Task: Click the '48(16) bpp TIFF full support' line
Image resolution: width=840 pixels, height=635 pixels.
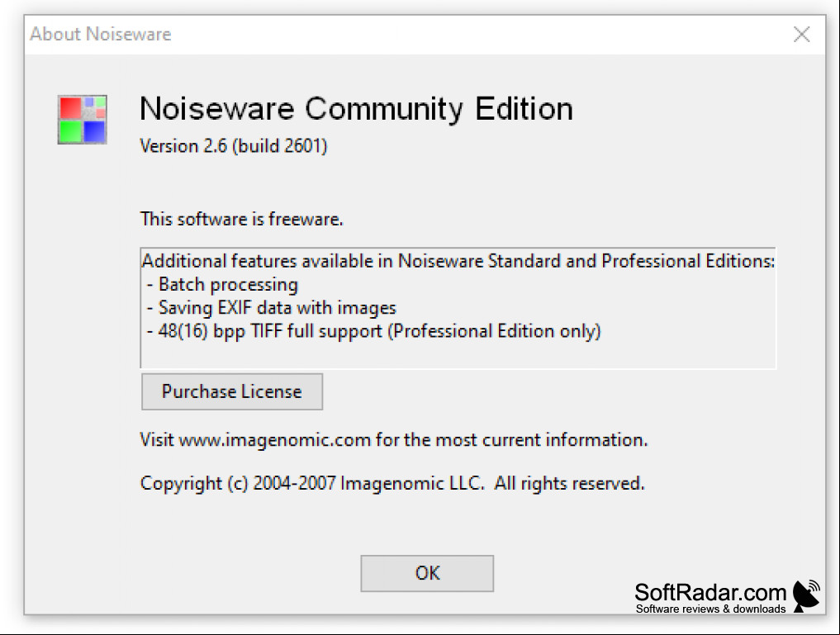Action: 374,331
